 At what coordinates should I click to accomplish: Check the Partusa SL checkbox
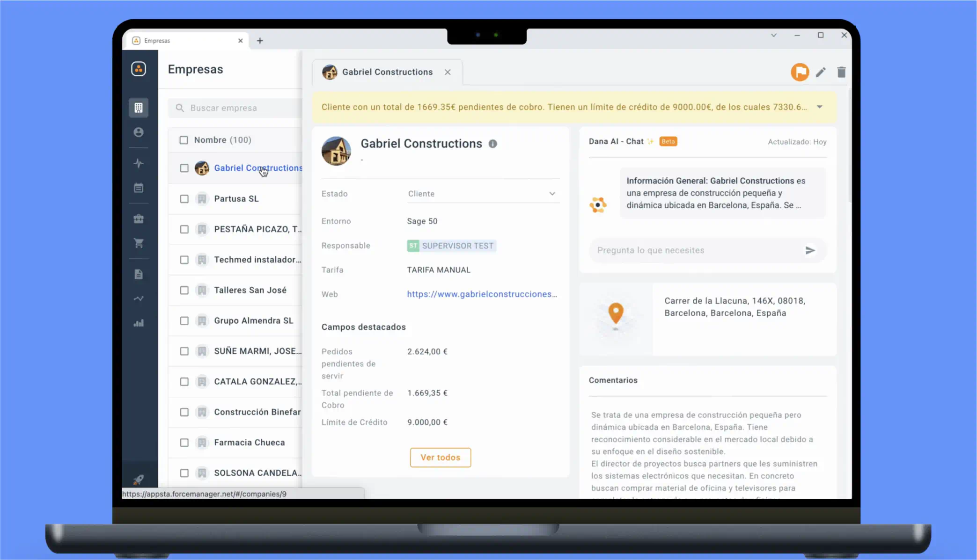click(x=184, y=199)
